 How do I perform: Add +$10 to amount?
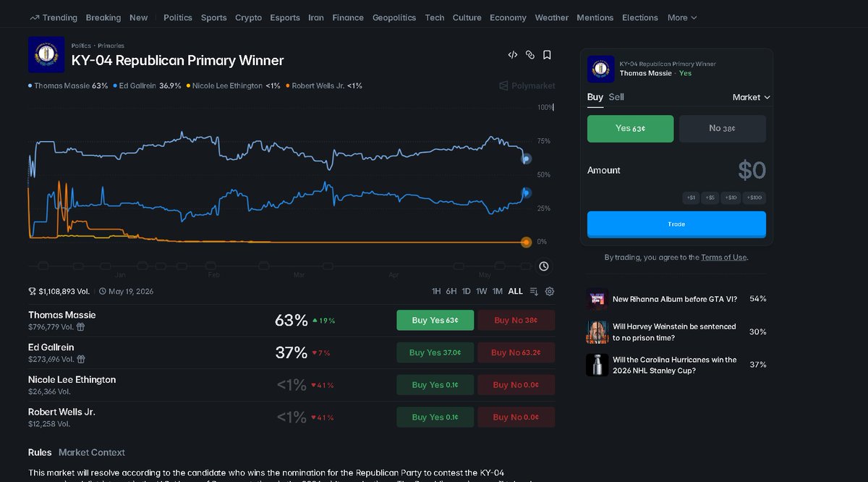[x=731, y=198]
